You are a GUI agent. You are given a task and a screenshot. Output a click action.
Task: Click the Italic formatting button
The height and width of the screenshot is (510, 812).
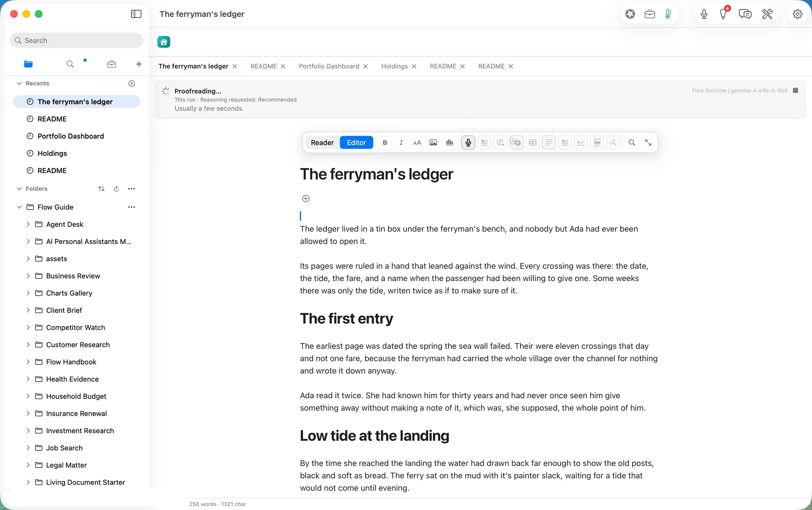click(401, 143)
